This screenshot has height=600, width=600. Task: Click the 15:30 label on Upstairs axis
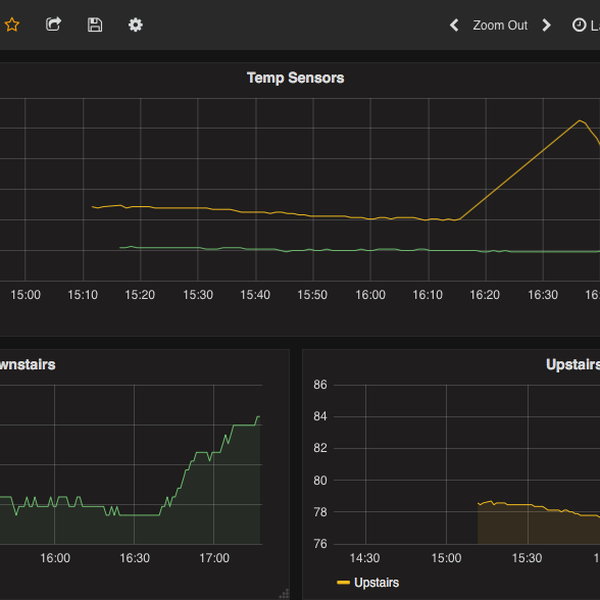(x=527, y=558)
